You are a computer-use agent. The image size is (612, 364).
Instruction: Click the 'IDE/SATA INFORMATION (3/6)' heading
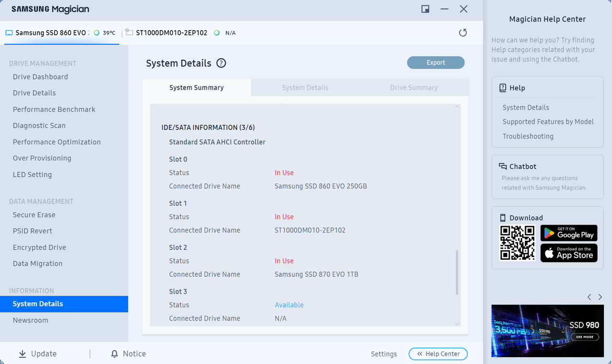pyautogui.click(x=208, y=128)
